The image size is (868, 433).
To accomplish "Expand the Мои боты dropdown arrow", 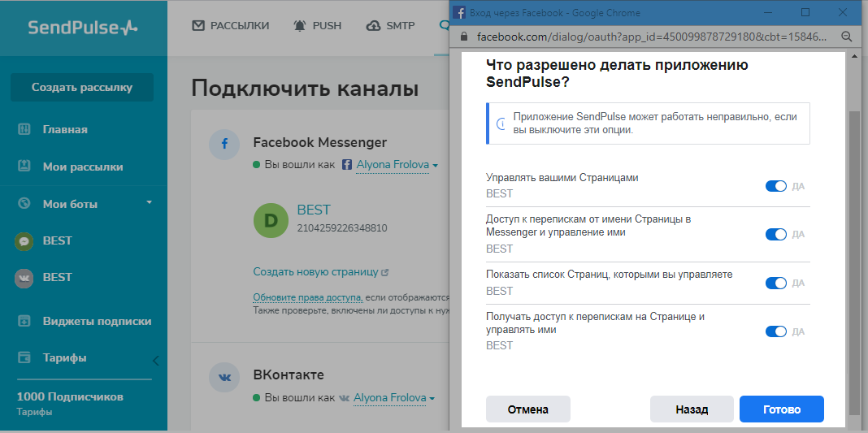I will click(149, 203).
